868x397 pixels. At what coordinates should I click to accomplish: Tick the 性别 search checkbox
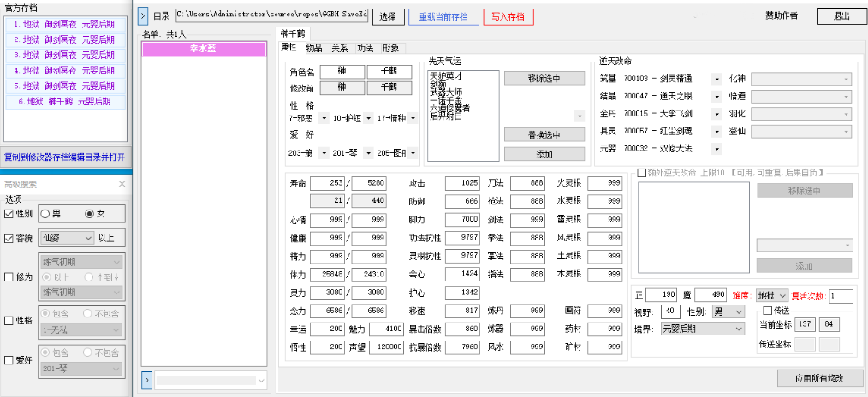coord(9,214)
